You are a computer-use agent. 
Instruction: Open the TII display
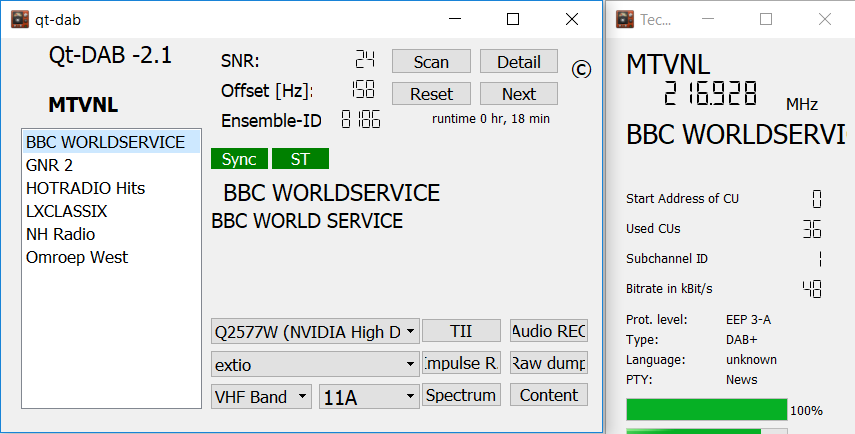[461, 331]
